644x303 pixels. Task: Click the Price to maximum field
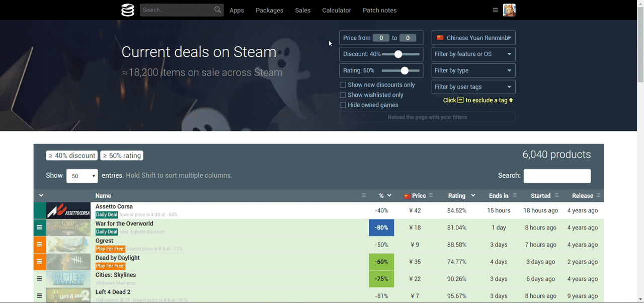[408, 38]
